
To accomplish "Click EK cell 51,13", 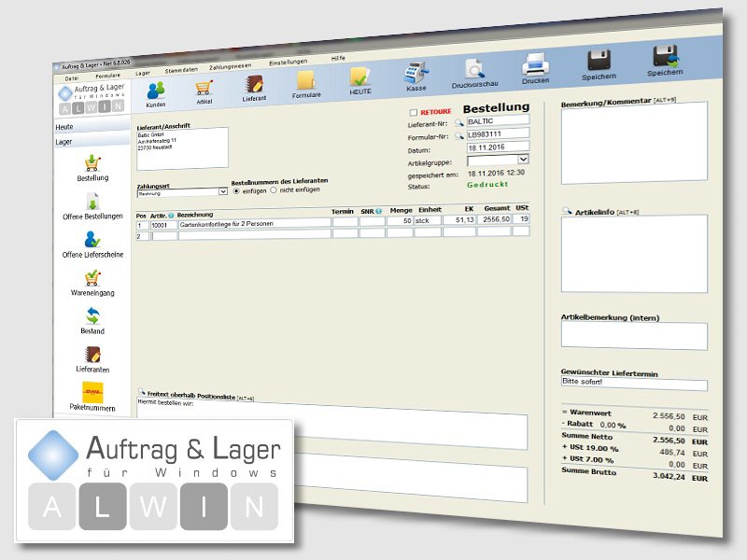I will point(459,220).
